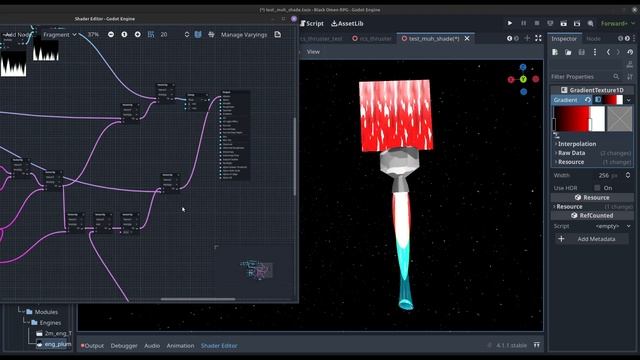Switch to the Inspector tab
The height and width of the screenshot is (360, 640).
click(564, 39)
